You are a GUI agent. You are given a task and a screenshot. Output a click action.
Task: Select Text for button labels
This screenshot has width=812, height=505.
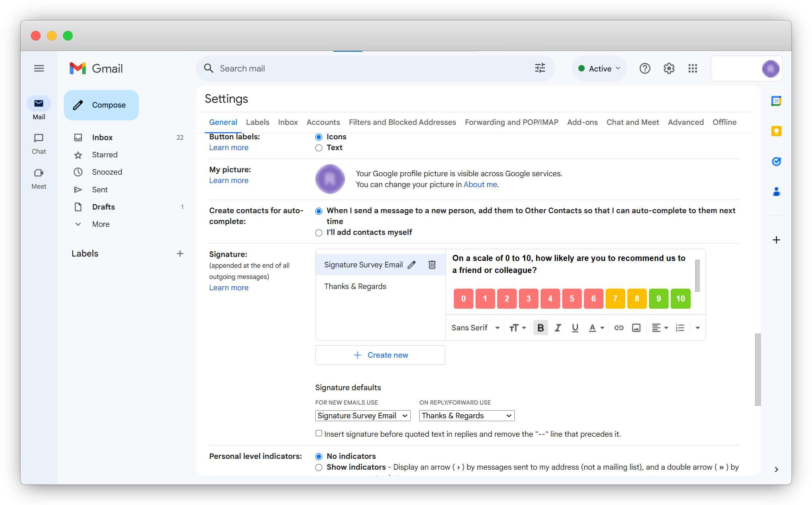point(318,148)
